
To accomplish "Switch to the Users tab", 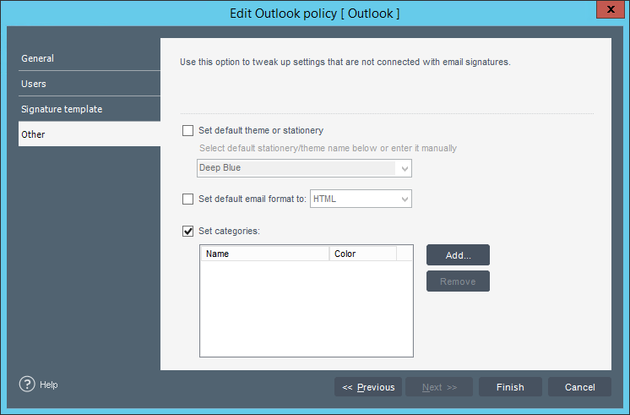I will point(89,84).
